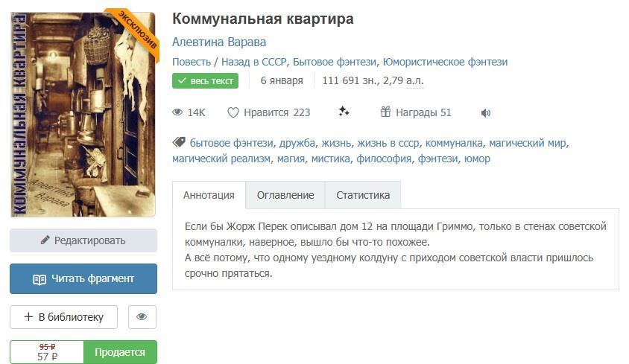Add the book with В библиотеку button

click(63, 317)
